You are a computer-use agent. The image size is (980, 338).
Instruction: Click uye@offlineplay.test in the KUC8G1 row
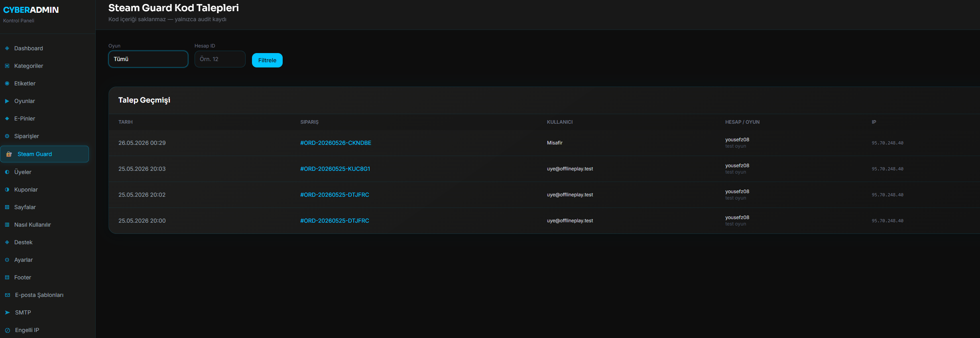point(570,169)
